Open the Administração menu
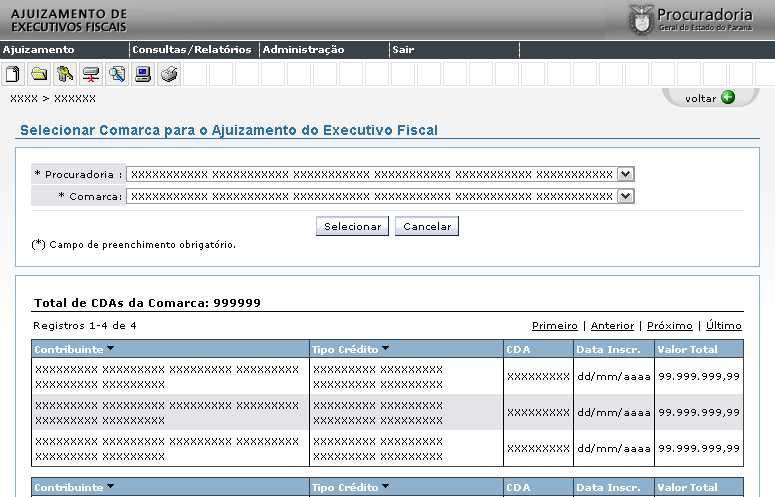This screenshot has height=497, width=775. [x=303, y=49]
